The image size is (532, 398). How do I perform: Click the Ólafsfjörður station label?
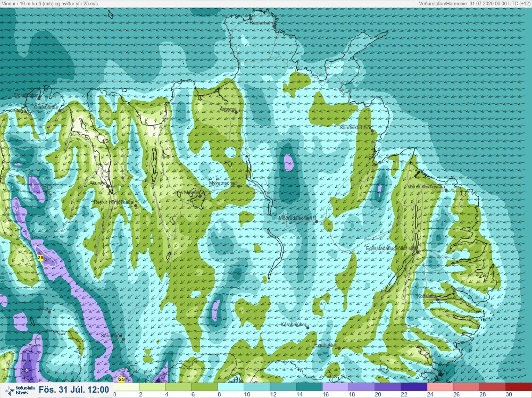click(x=46, y=107)
